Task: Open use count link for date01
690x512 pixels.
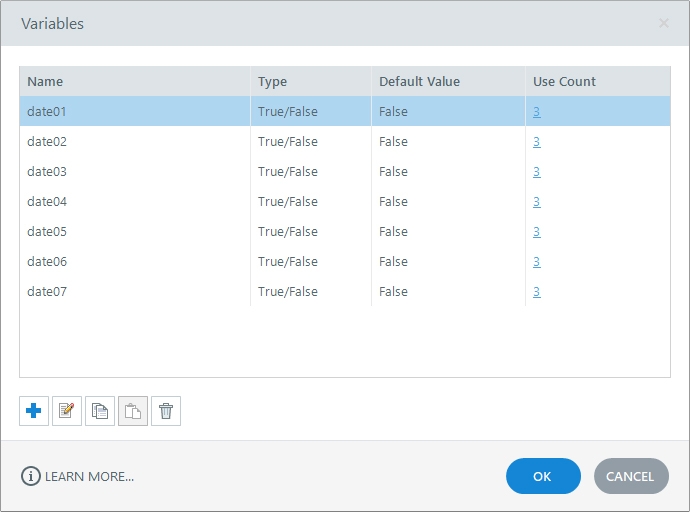Action: (x=537, y=112)
